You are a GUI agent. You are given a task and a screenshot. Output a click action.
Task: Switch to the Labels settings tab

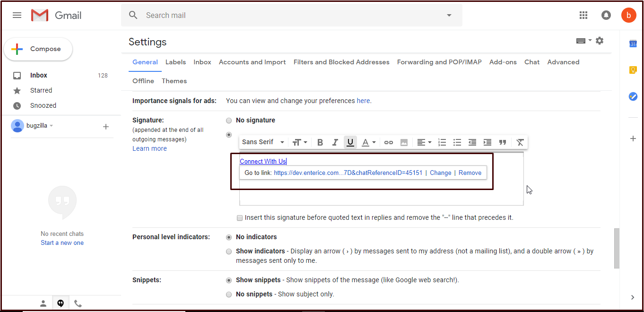click(175, 62)
